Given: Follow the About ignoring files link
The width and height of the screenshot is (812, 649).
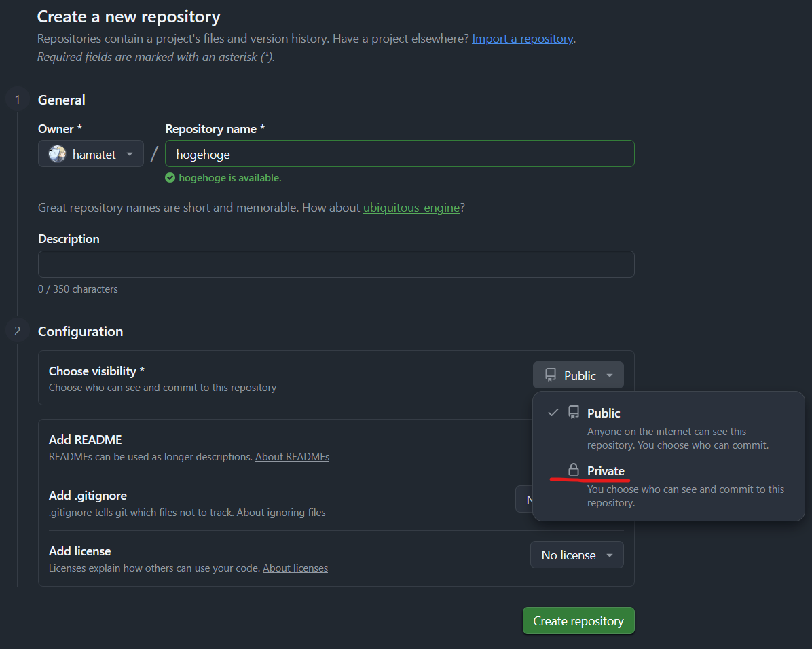Looking at the screenshot, I should click(x=281, y=513).
